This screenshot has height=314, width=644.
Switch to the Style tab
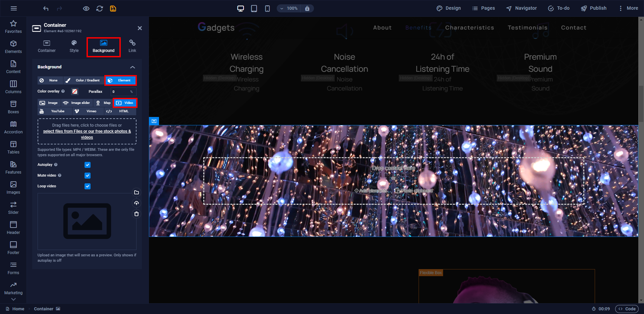point(74,46)
